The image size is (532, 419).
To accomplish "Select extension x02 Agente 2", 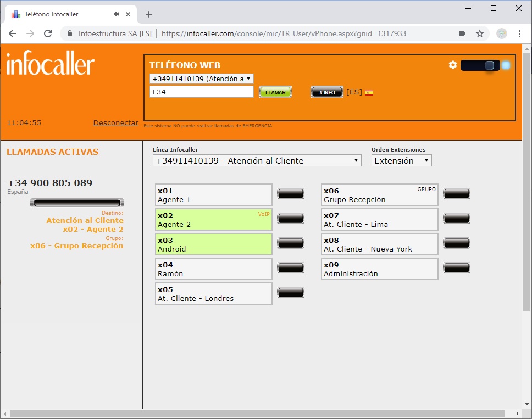I will tap(214, 220).
